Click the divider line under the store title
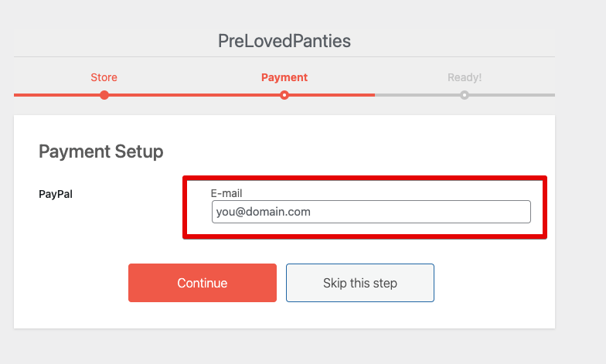Screen dimensions: 606x364 (x=284, y=57)
